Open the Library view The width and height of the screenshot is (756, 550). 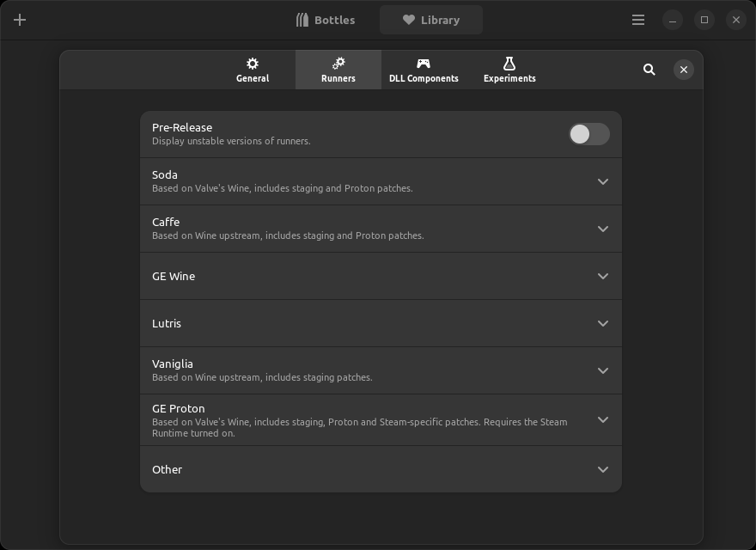pyautogui.click(x=431, y=19)
